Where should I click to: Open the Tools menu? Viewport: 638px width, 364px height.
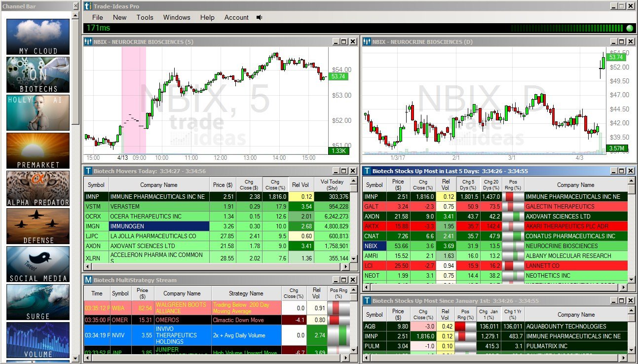coord(145,17)
